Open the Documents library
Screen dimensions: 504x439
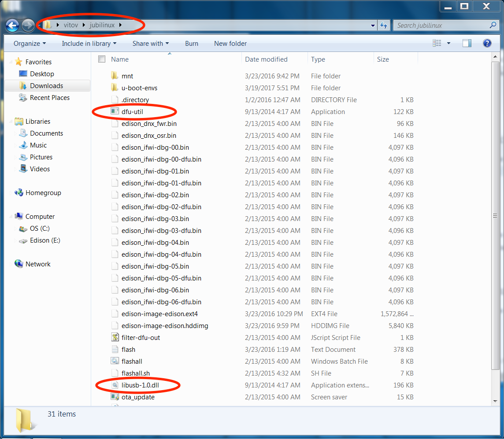pyautogui.click(x=46, y=133)
